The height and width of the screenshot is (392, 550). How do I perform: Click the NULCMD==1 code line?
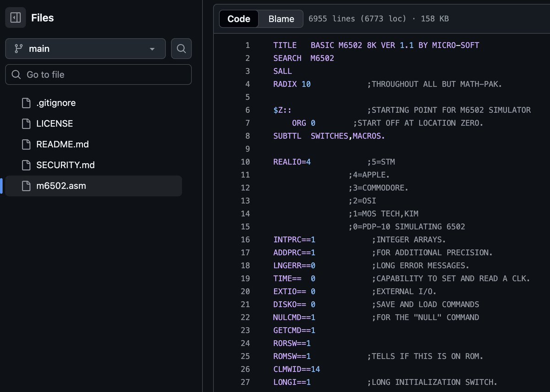(294, 317)
